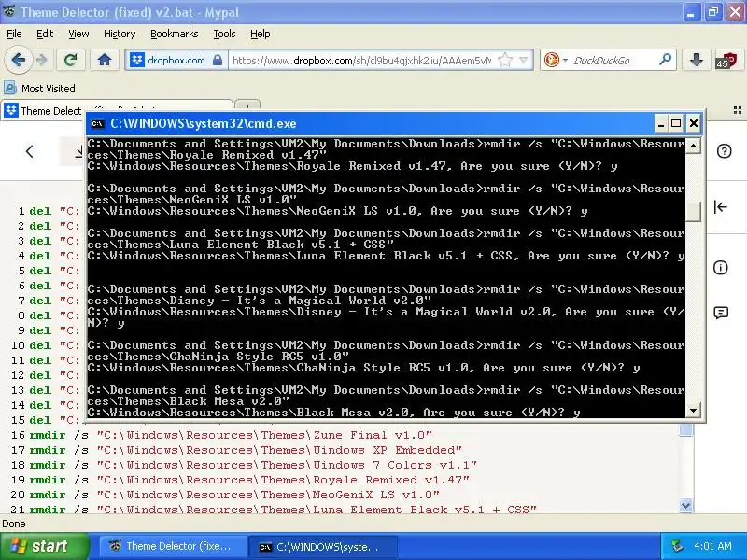Switch to C:\WINDOWS\syste... taskbar button
The image size is (747, 560).
323,547
